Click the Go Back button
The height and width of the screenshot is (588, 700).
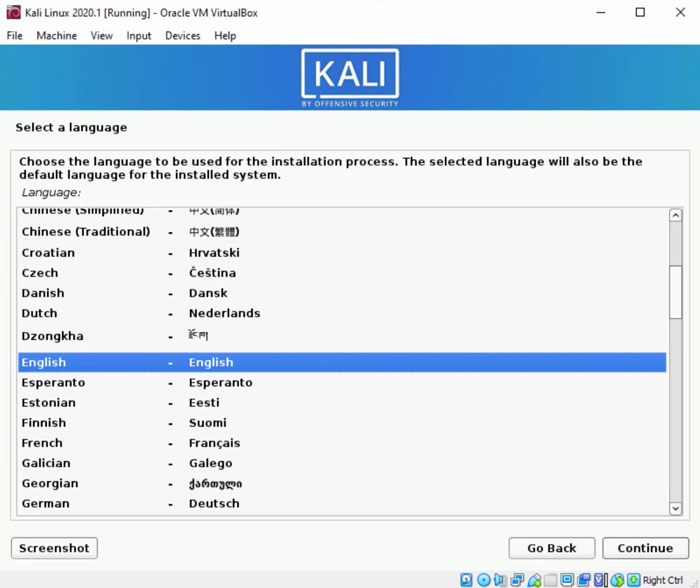point(552,548)
